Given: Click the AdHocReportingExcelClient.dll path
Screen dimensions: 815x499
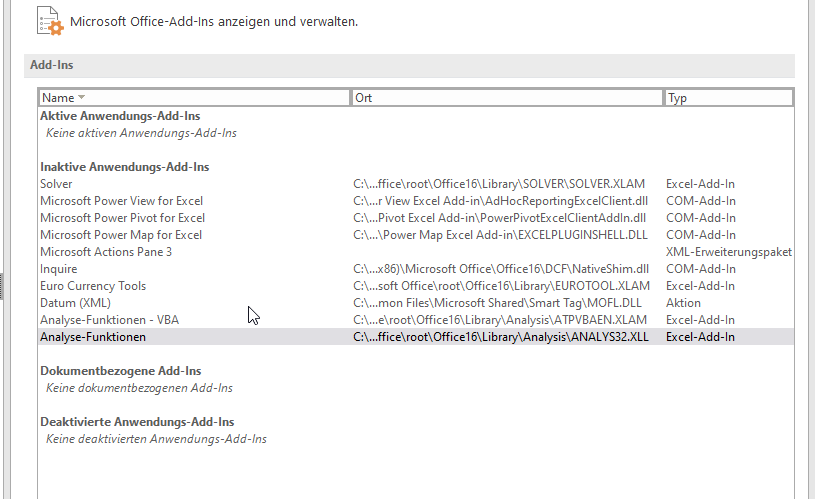Looking at the screenshot, I should [x=501, y=201].
